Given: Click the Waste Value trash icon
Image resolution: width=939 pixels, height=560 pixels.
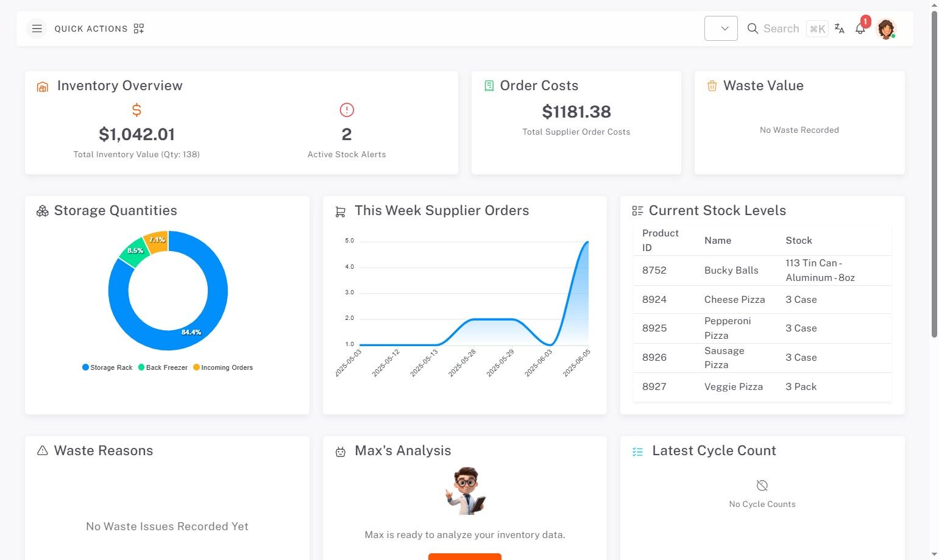Looking at the screenshot, I should tap(712, 86).
